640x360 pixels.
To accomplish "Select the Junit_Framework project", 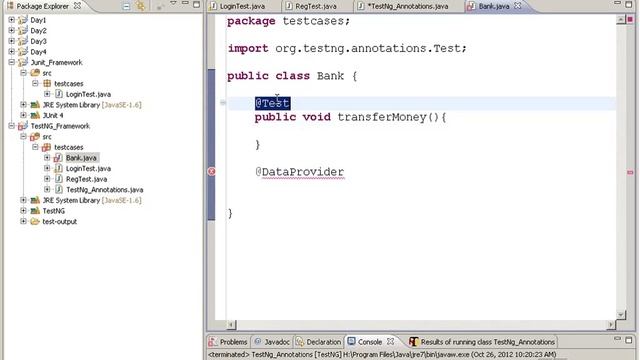I will (56, 62).
